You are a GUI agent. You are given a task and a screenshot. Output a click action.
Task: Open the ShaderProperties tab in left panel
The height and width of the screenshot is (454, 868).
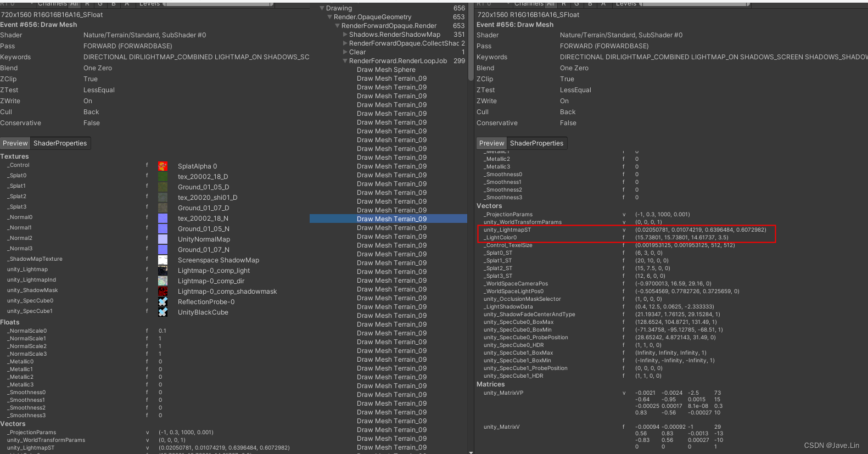pyautogui.click(x=60, y=143)
